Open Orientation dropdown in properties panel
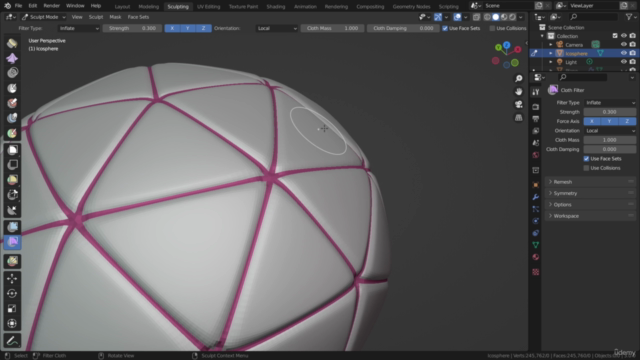 tap(610, 131)
